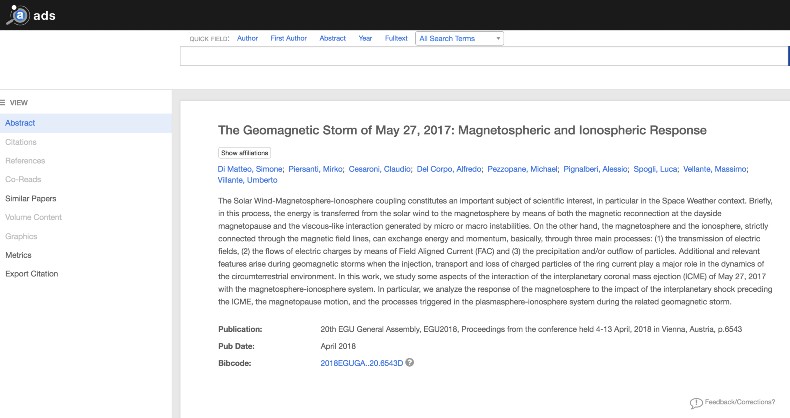The width and height of the screenshot is (790, 418).
Task: Click the Pub Date value April 2018
Action: pyautogui.click(x=338, y=346)
